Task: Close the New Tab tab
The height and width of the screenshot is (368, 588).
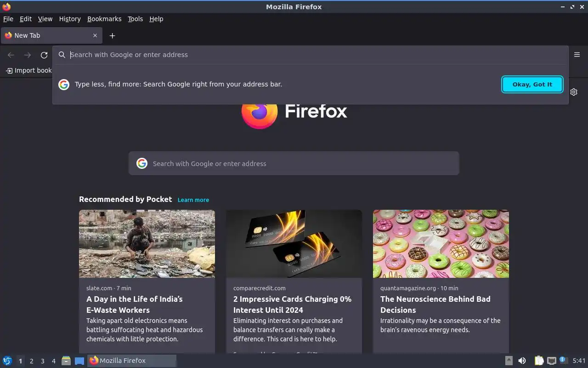Action: click(x=95, y=35)
